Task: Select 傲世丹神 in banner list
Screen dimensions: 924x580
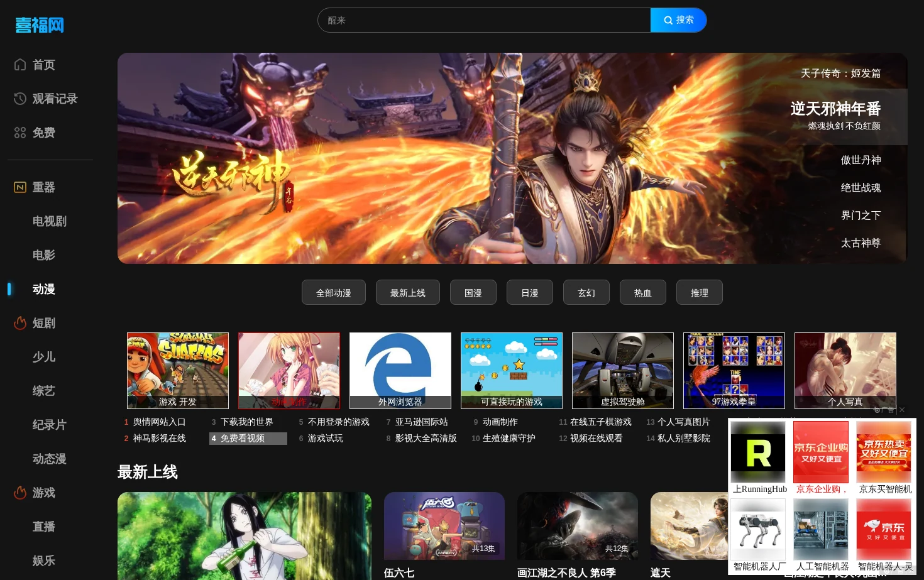Action: [x=861, y=160]
